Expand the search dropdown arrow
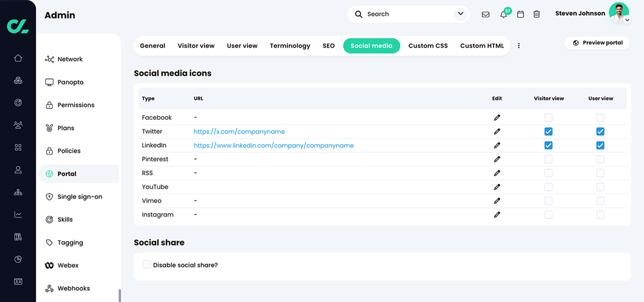The width and height of the screenshot is (644, 302). click(x=461, y=15)
